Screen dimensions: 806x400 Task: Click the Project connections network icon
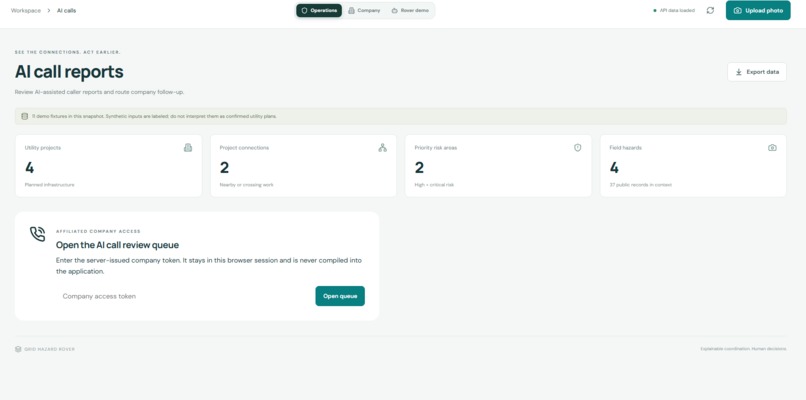point(382,148)
